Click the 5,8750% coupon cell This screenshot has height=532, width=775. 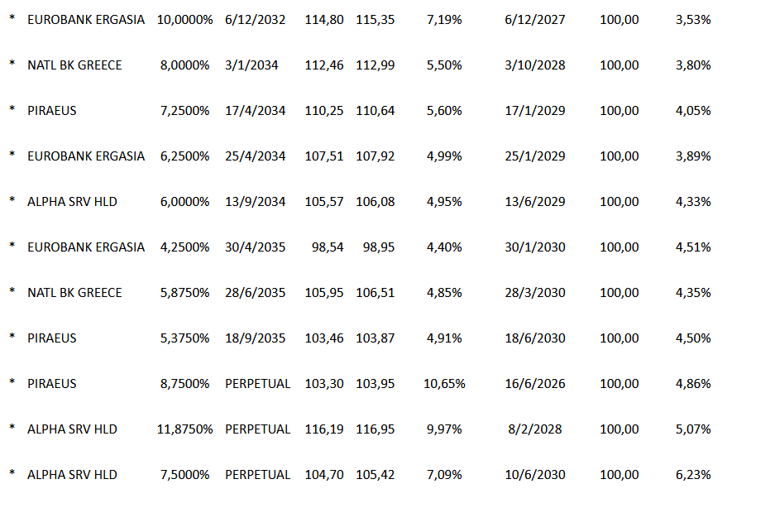click(184, 293)
